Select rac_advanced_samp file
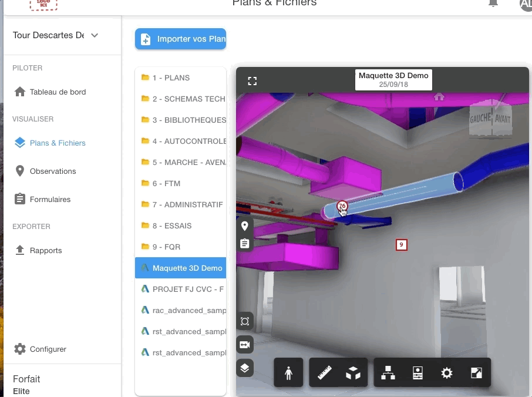Image resolution: width=532 pixels, height=397 pixels. click(x=180, y=310)
